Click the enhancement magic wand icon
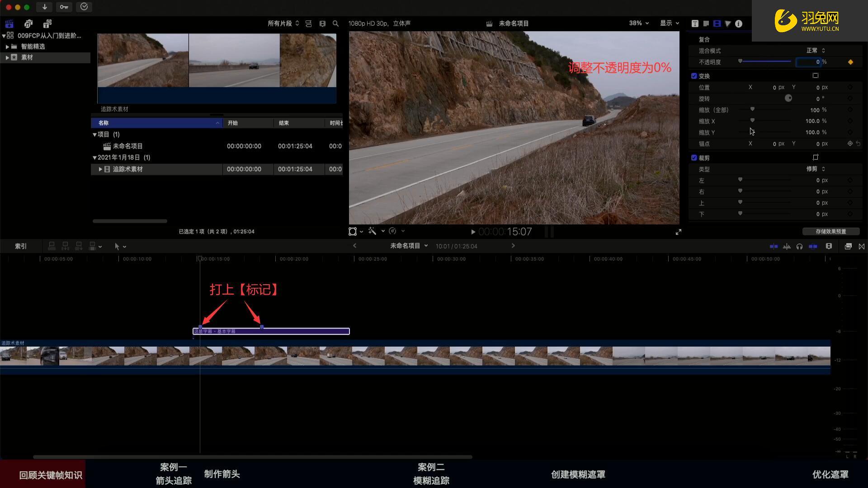868x488 pixels. 372,231
